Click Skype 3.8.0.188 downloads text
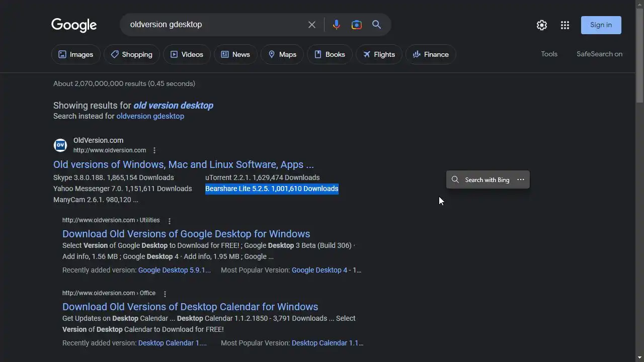The height and width of the screenshot is (362, 644). 114,177
